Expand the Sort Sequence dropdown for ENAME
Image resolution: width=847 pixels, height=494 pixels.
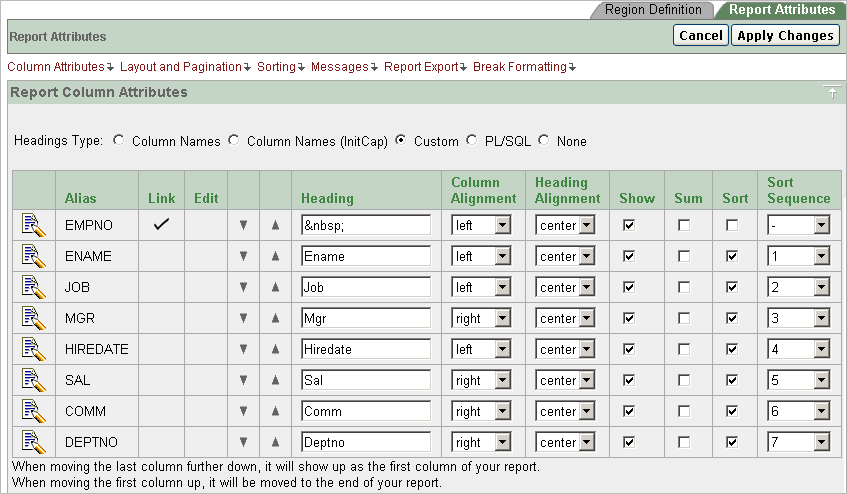tap(798, 257)
